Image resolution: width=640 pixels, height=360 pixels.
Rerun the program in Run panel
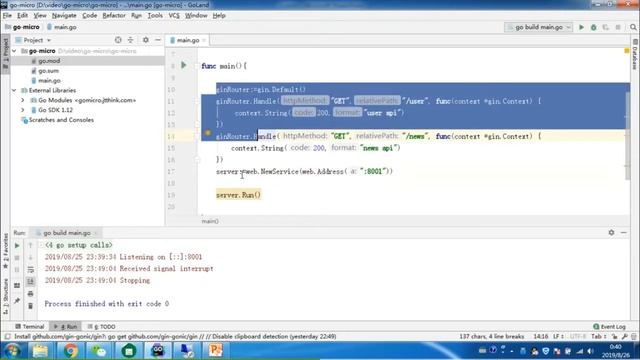[x=17, y=246]
